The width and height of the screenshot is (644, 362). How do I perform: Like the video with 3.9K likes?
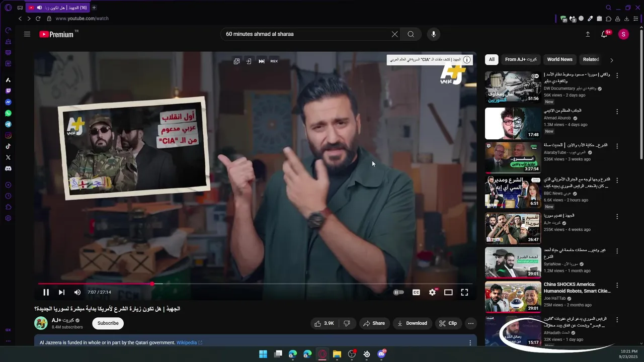pyautogui.click(x=324, y=323)
